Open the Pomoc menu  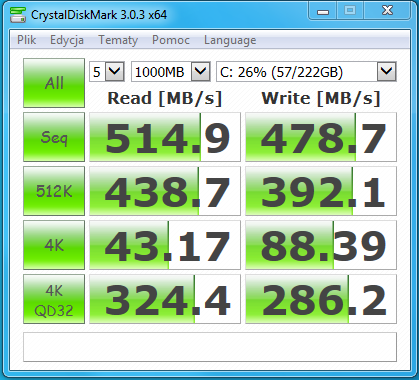click(171, 40)
